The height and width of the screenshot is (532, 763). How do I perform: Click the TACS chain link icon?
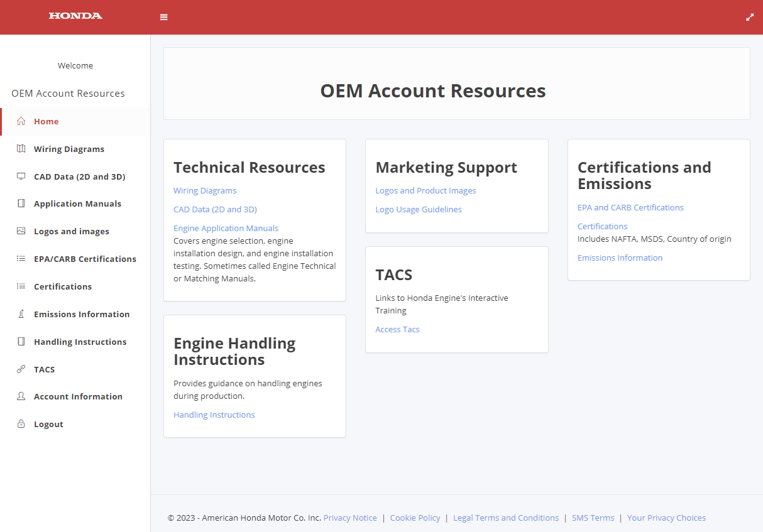click(x=21, y=369)
